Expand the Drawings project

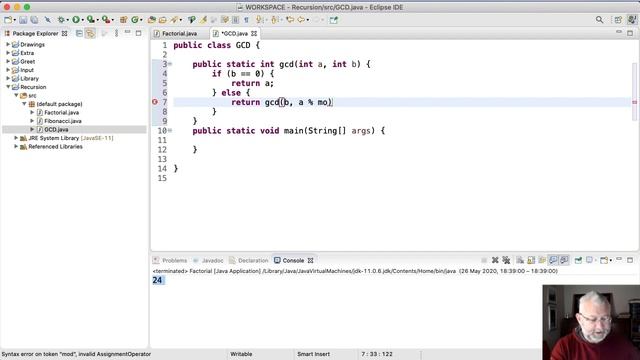click(x=8, y=44)
